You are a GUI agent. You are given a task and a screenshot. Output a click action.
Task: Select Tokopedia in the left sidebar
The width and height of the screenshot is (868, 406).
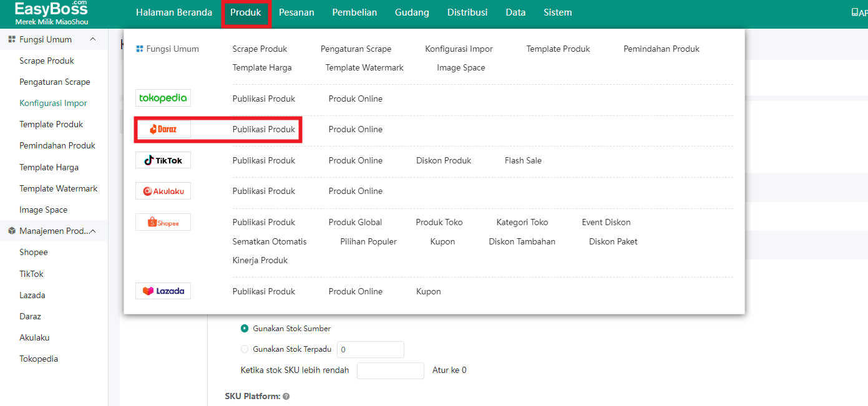point(39,359)
